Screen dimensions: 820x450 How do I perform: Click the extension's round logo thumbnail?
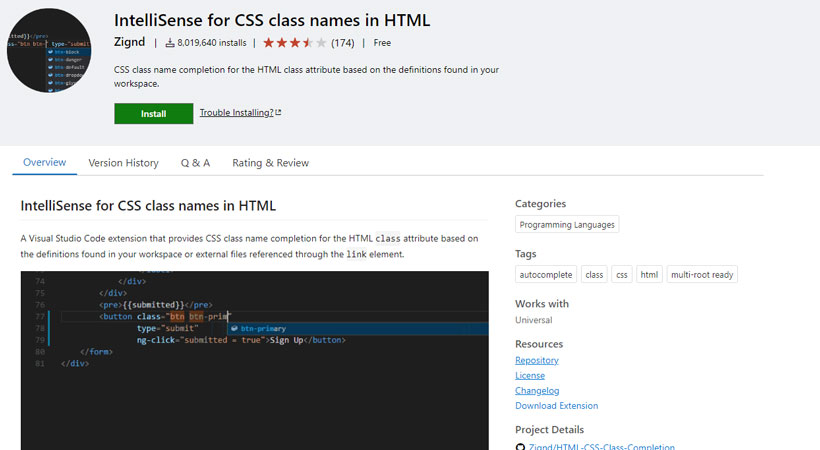tap(49, 50)
